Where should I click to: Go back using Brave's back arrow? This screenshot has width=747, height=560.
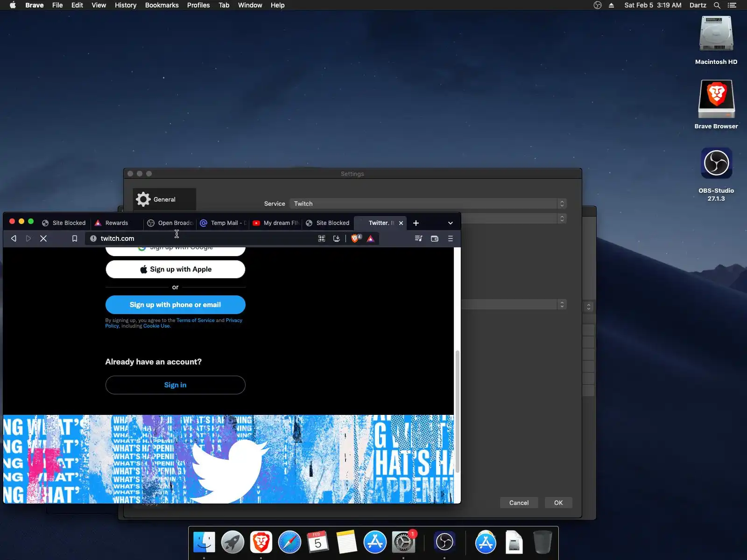click(14, 238)
